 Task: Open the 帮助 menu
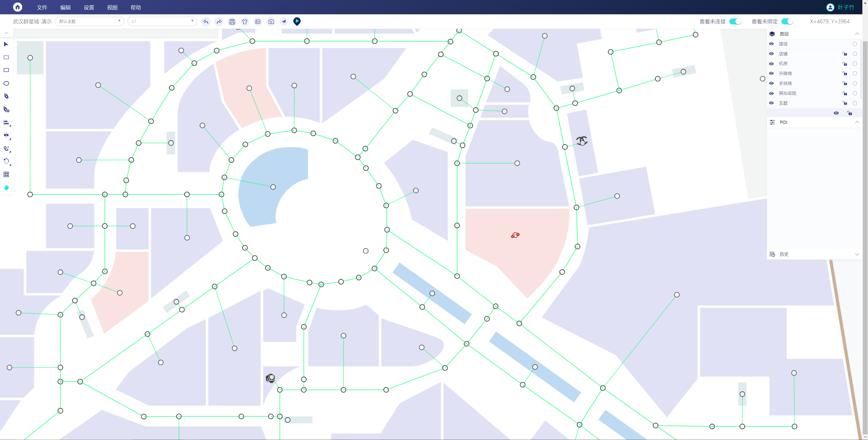coord(136,7)
